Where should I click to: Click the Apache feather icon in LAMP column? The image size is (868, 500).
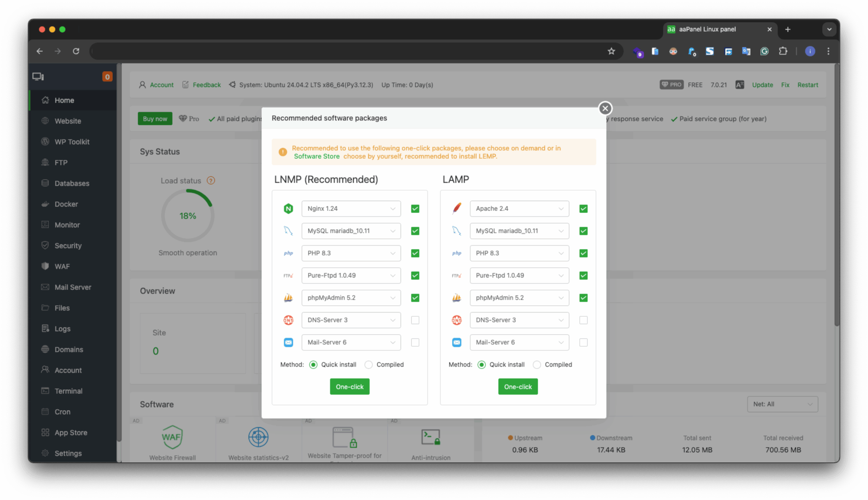tap(457, 208)
